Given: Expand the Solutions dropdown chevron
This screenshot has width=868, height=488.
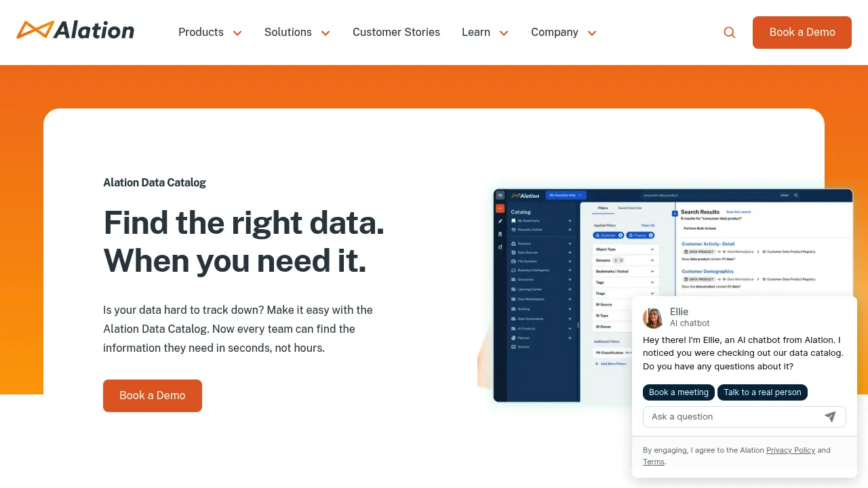Looking at the screenshot, I should 325,33.
